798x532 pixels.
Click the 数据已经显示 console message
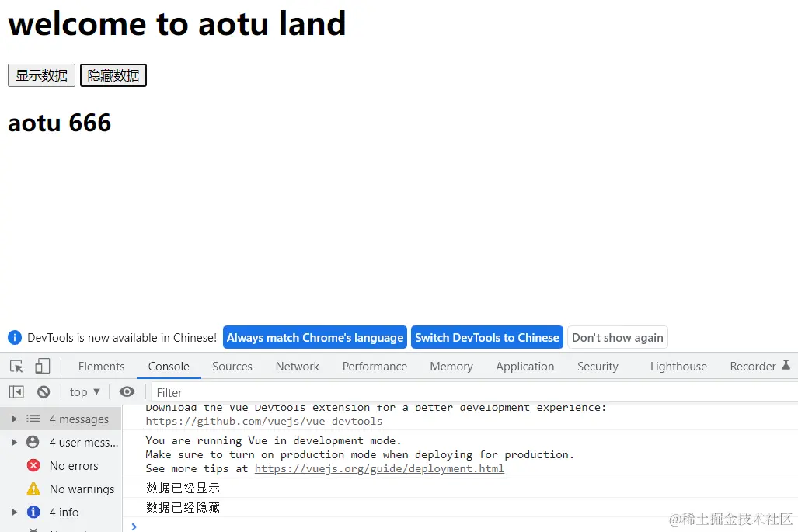183,488
